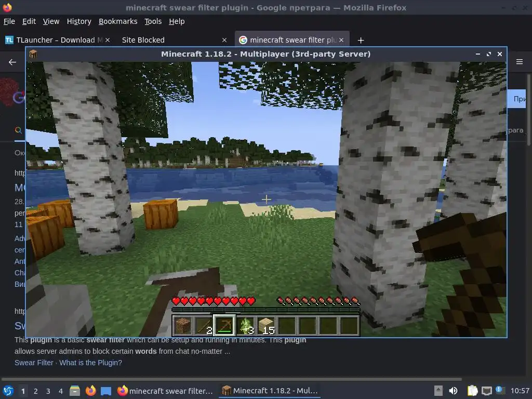The image size is (532, 399).
Task: Switch to workspace 1
Action: 23,391
